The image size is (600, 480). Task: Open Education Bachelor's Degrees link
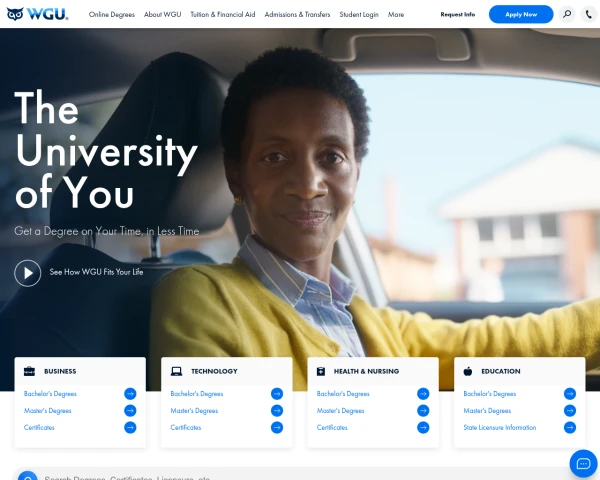[489, 393]
